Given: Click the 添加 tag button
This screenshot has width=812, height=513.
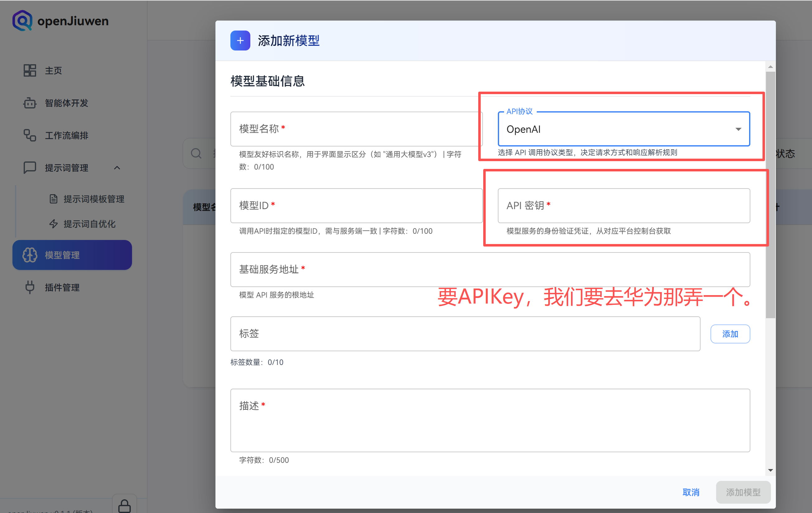Looking at the screenshot, I should tap(730, 334).
